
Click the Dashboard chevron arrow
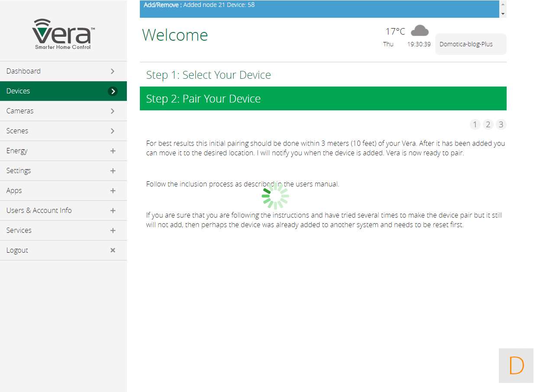(x=113, y=71)
